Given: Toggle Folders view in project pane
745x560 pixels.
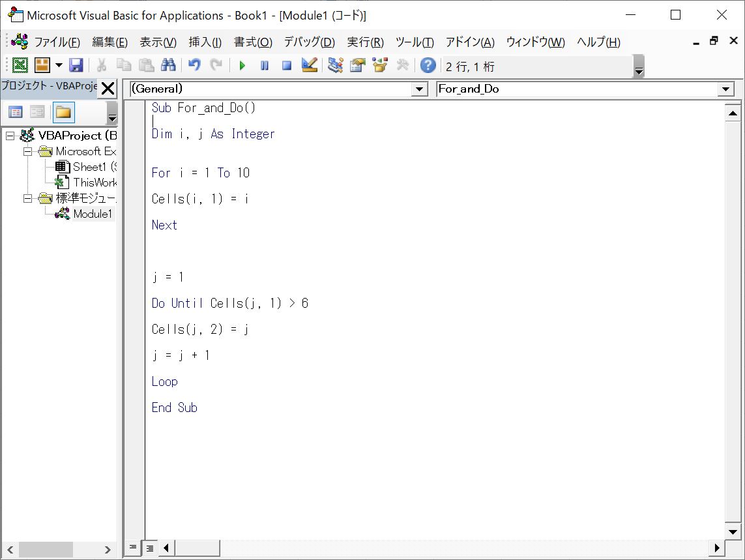Looking at the screenshot, I should click(x=63, y=112).
